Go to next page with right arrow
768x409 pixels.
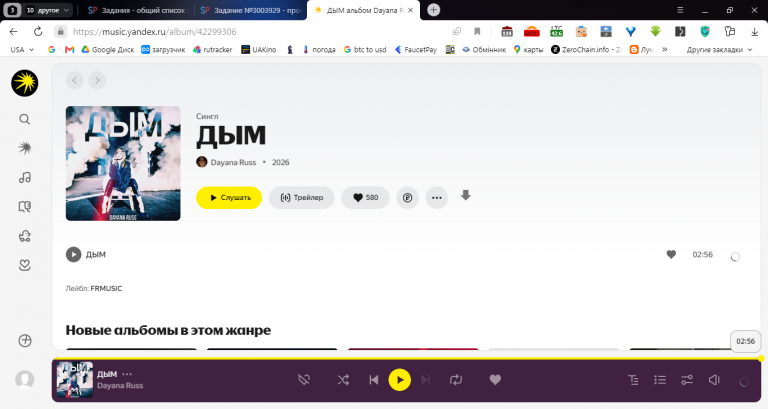click(x=97, y=80)
